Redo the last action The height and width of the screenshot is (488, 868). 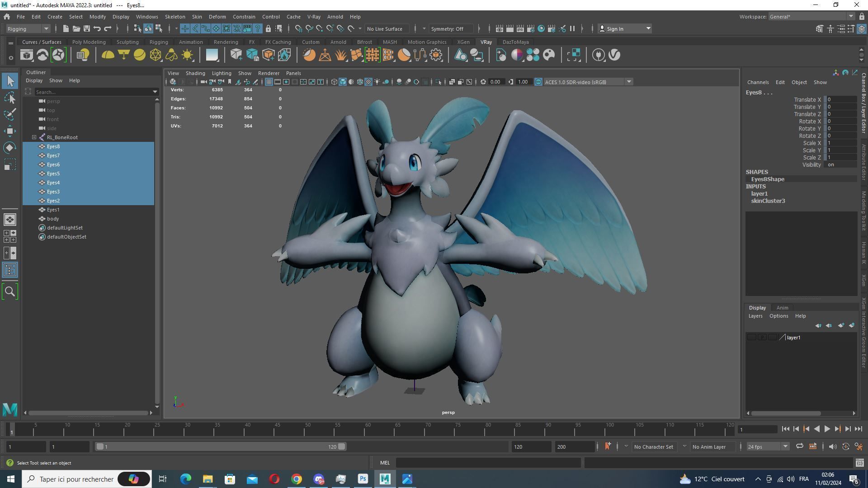pyautogui.click(x=108, y=28)
